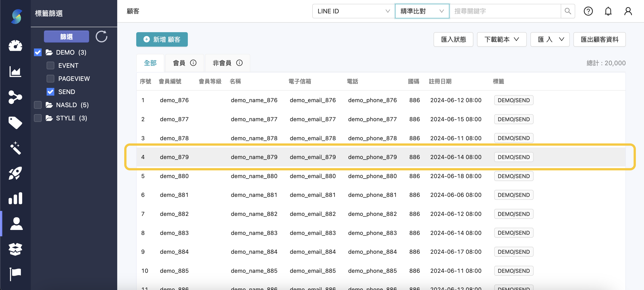The image size is (644, 290).
Task: Click the 搜尋關鍵字 search input field
Action: click(x=505, y=11)
